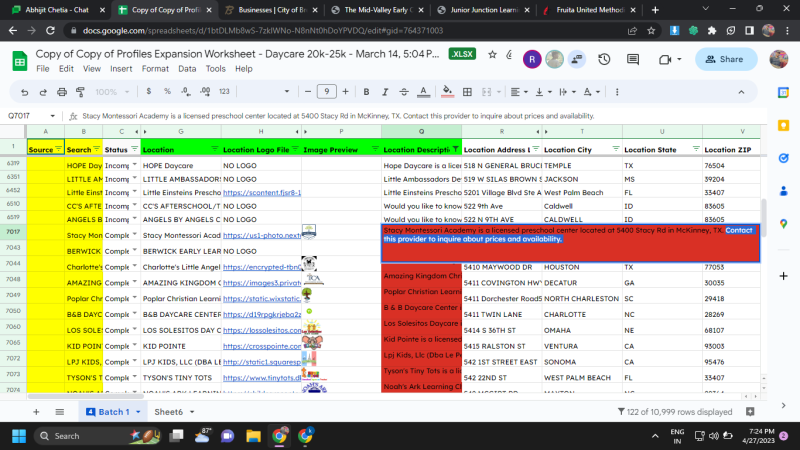Hide the menus with collapse arrow

[x=741, y=92]
